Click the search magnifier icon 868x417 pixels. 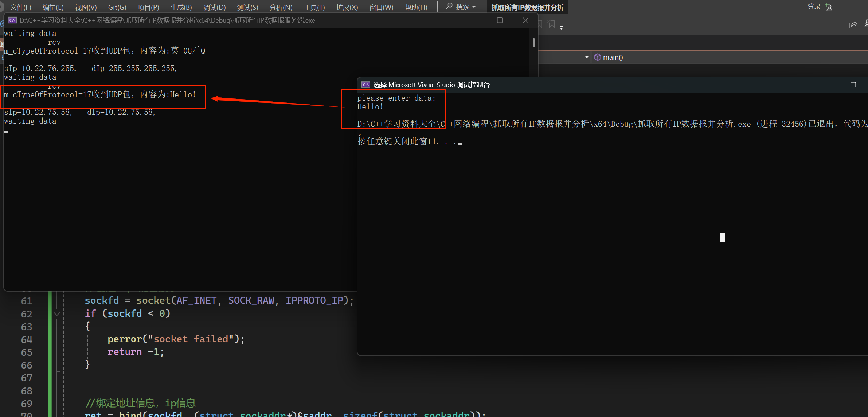click(449, 7)
